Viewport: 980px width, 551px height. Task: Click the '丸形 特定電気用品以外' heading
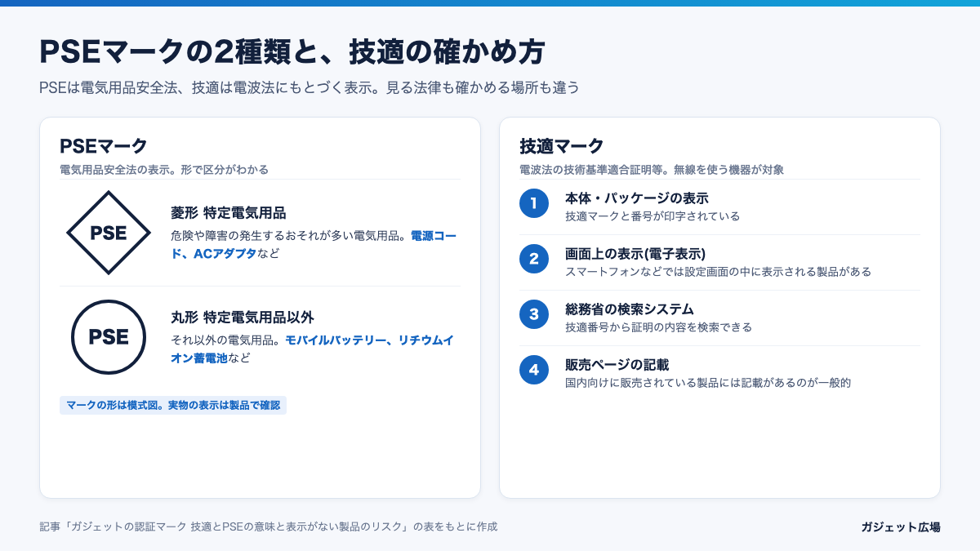243,318
